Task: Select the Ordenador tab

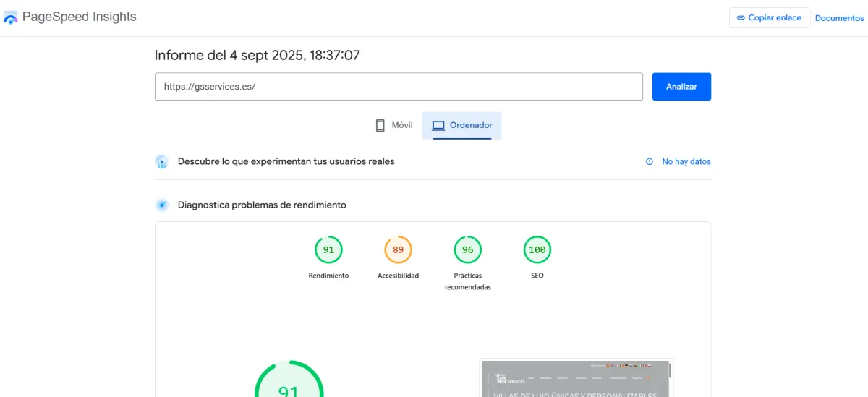Action: [461, 125]
